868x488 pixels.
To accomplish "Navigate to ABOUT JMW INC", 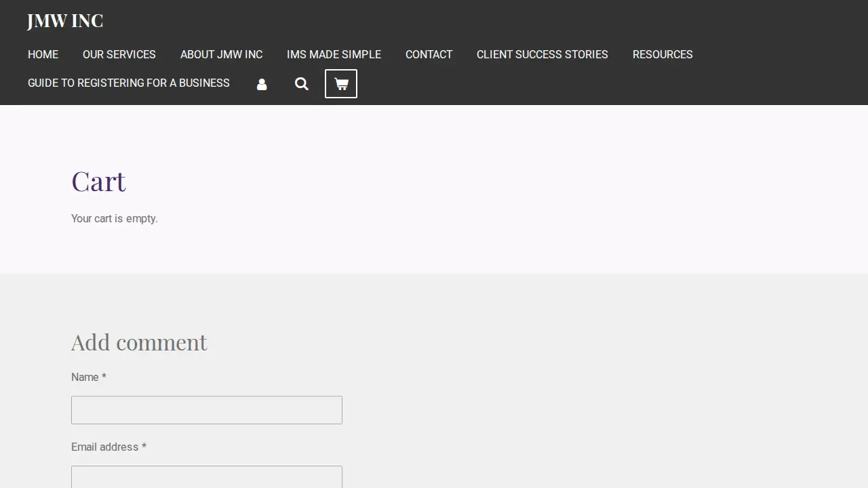I will click(x=221, y=54).
